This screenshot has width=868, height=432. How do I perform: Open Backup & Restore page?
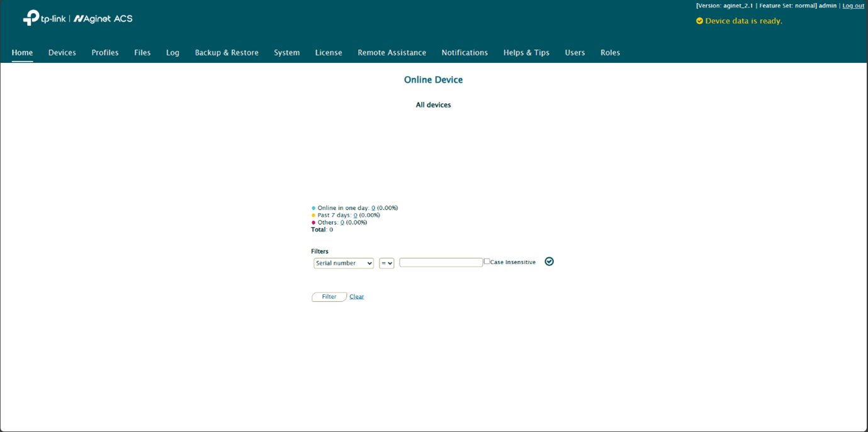[227, 53]
